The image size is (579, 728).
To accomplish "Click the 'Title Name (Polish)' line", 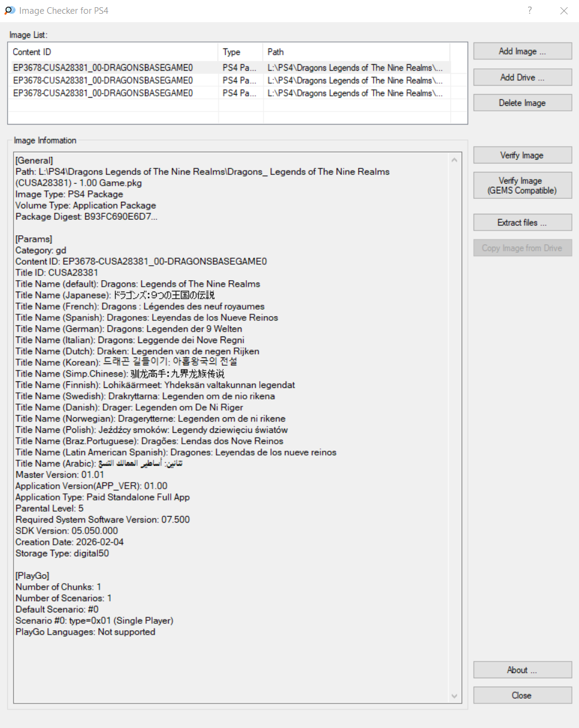I will point(151,430).
